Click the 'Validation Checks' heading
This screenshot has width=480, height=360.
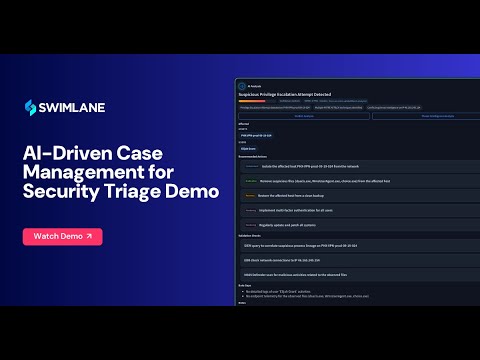pyautogui.click(x=249, y=236)
